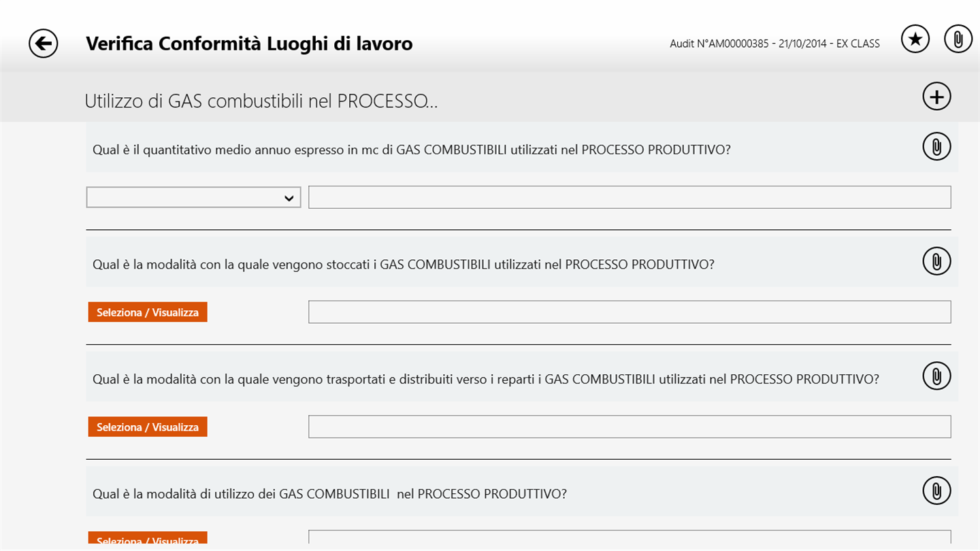
Task: Click the question about GAS COMBUSTIBILI stoccati
Action: [x=403, y=265]
